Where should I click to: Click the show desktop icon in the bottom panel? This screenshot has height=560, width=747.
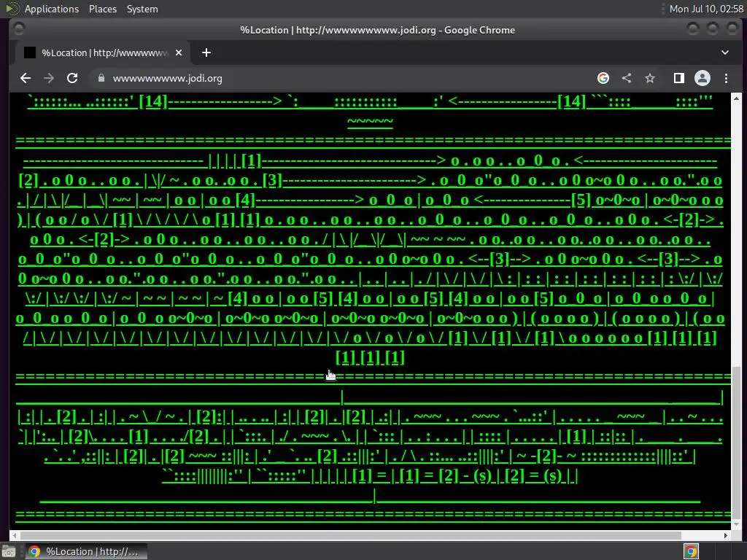(9, 551)
